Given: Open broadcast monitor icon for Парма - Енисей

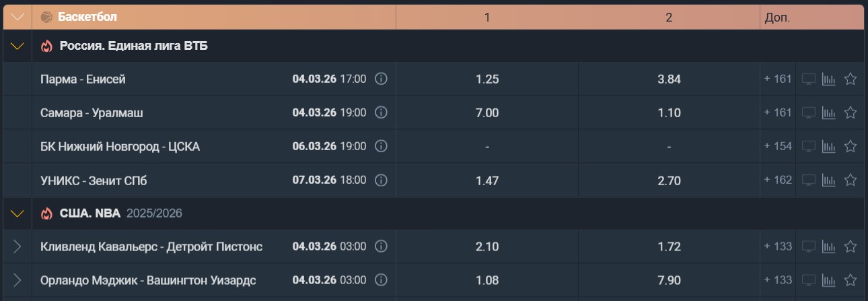Looking at the screenshot, I should pyautogui.click(x=809, y=79).
